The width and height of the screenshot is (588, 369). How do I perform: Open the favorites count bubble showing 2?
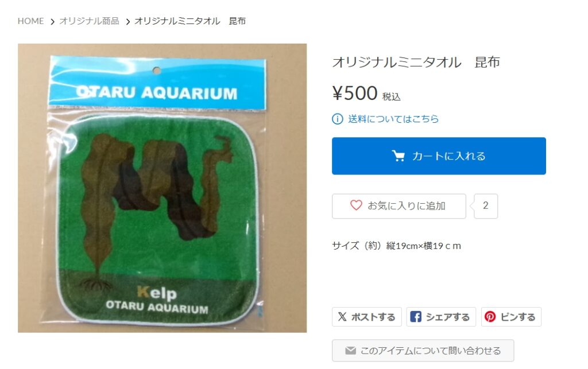click(x=486, y=206)
